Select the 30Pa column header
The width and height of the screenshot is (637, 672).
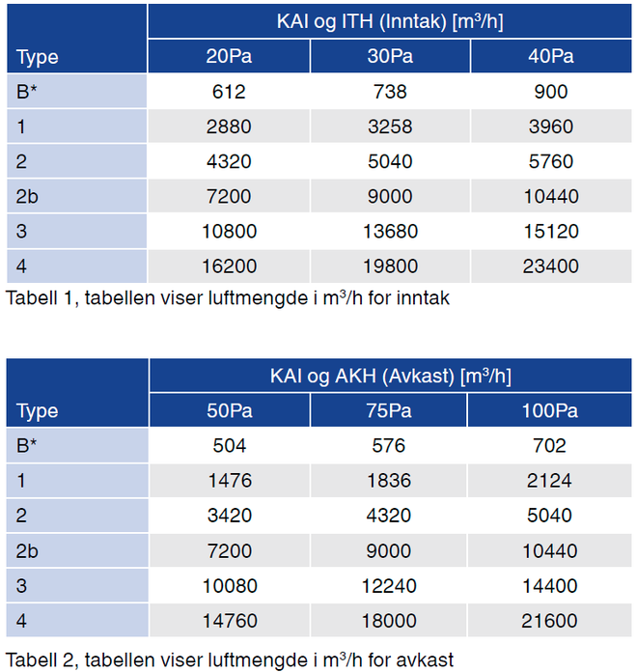390,56
